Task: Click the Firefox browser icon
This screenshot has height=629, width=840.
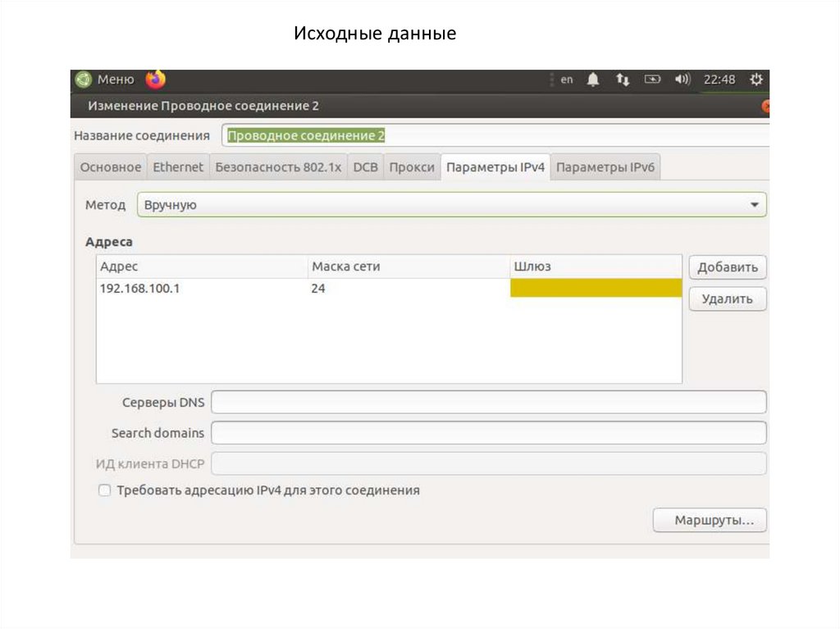Action: 155,80
